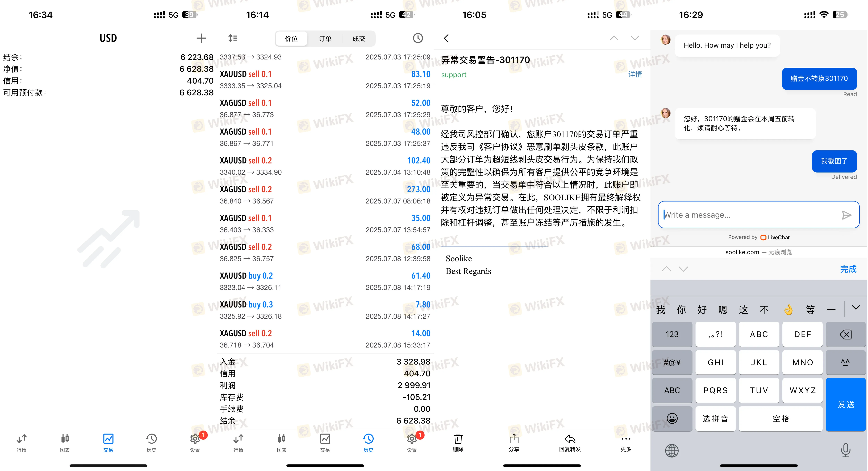Expand keyboard candidate list chevron

pyautogui.click(x=856, y=308)
